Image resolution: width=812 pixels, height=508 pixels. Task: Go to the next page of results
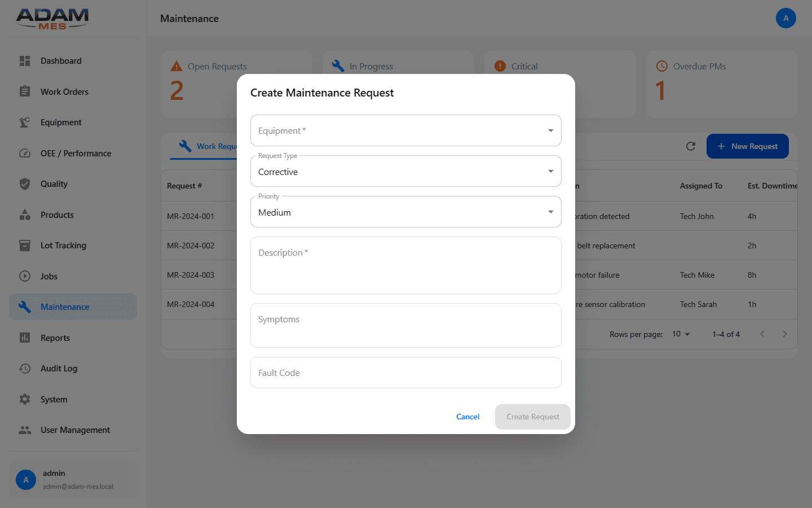[x=785, y=334]
